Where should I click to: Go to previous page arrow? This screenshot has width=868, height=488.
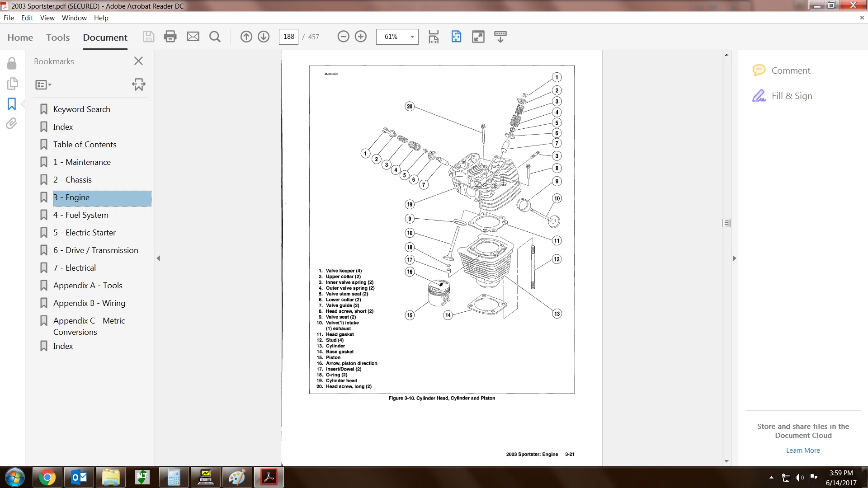tap(246, 37)
